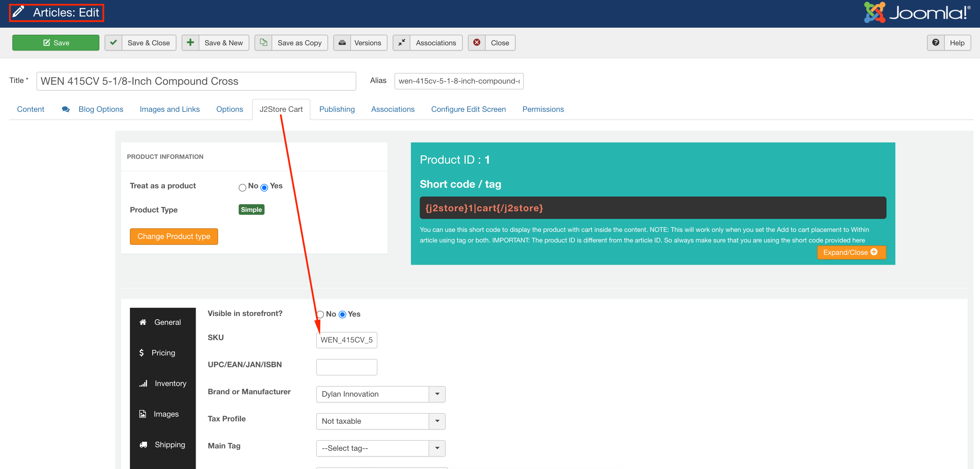Click the Save & New plus icon

[190, 43]
